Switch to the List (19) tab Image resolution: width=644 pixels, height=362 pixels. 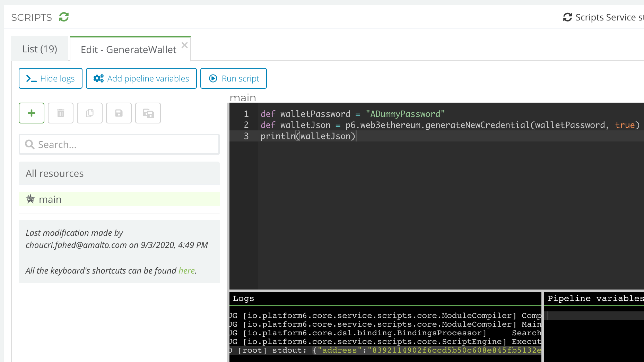40,49
